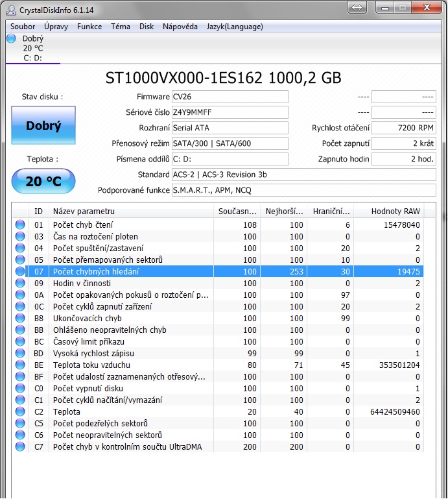Click status orb for row 05 přemapovaných sektorů
The image size is (448, 499).
pyautogui.click(x=20, y=260)
